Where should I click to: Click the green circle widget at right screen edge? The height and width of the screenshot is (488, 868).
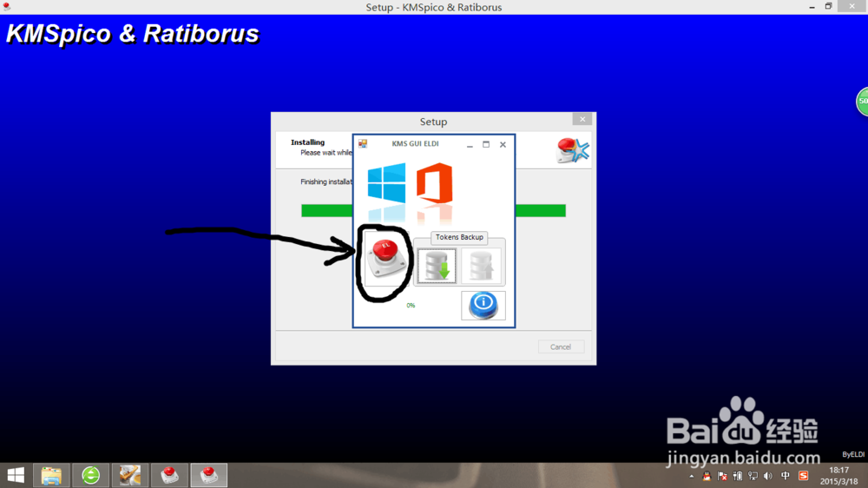[x=862, y=102]
